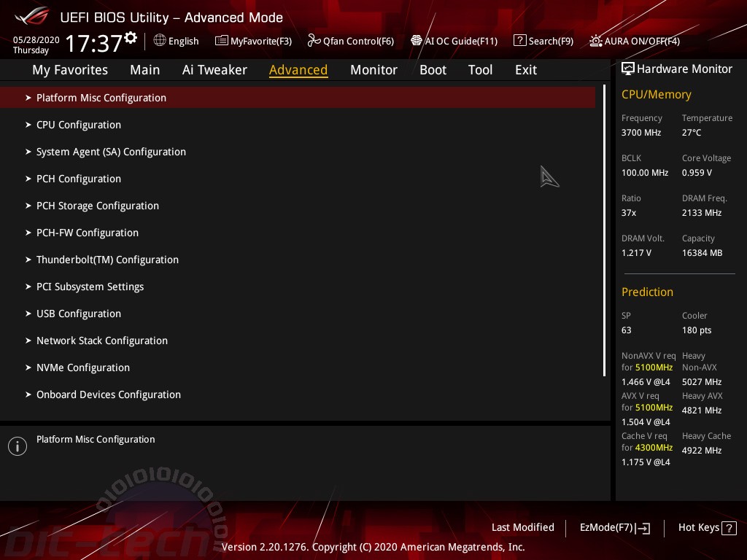
Task: Expand arrow beside PCI Subsystem Settings
Action: coord(28,287)
